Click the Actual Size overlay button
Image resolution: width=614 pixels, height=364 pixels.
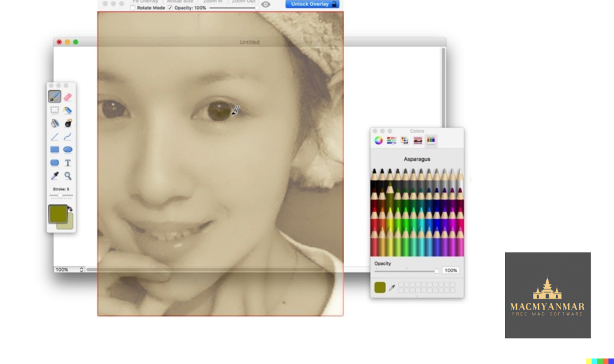click(x=180, y=2)
